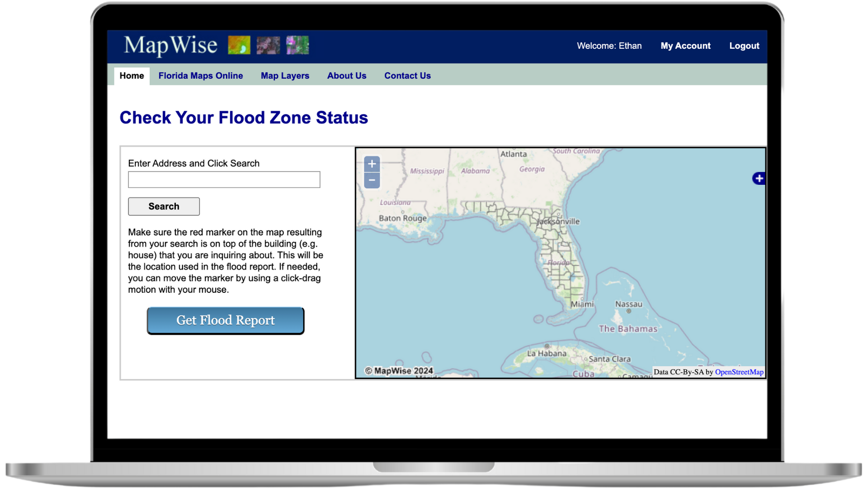Image resolution: width=868 pixels, height=488 pixels.
Task: Open Florida Maps Online
Action: [201, 75]
